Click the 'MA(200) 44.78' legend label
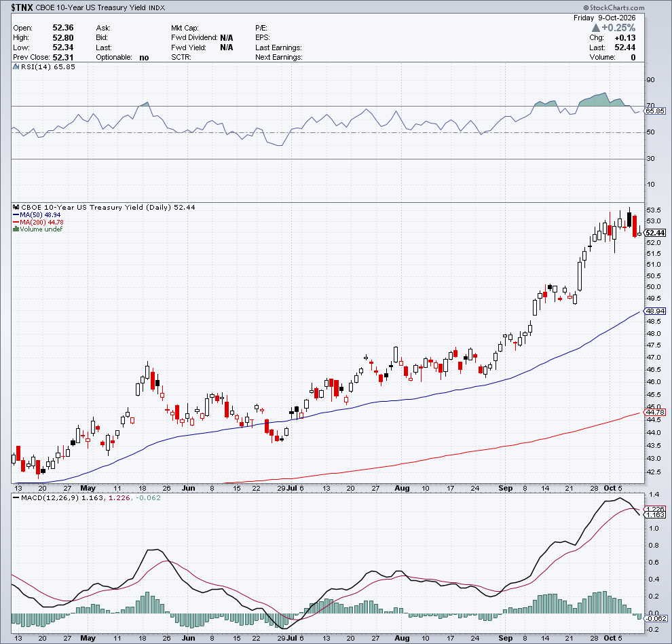Viewport: 672px width, 644px height. 41,222
